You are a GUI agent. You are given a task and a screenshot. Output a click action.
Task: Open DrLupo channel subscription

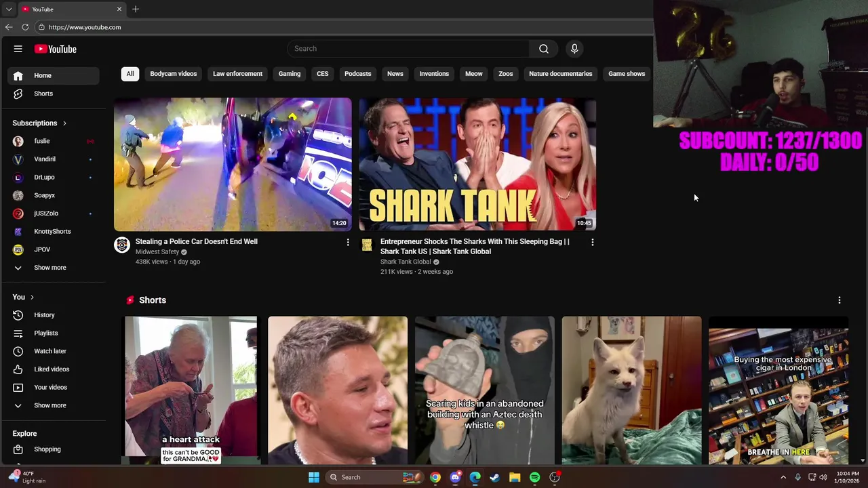tap(54, 177)
